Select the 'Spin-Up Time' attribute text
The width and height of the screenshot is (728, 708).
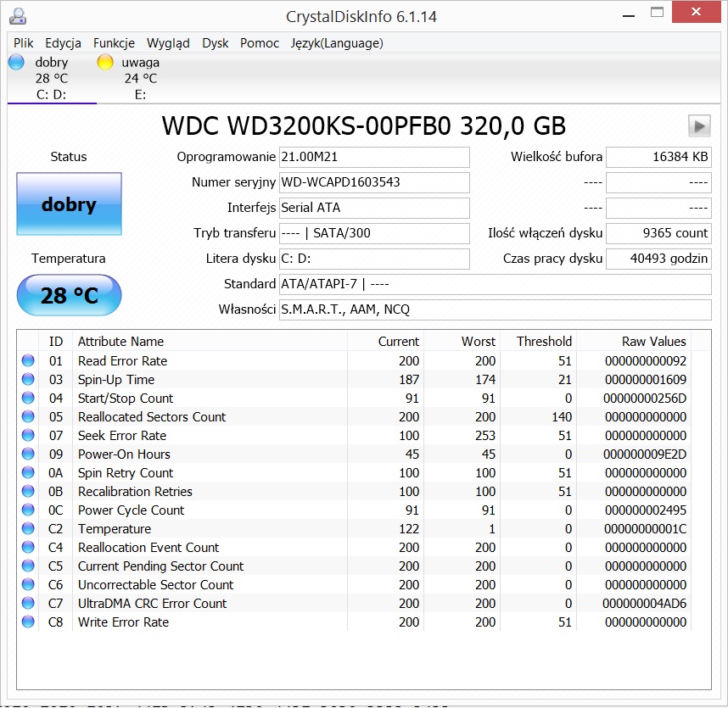(x=116, y=380)
